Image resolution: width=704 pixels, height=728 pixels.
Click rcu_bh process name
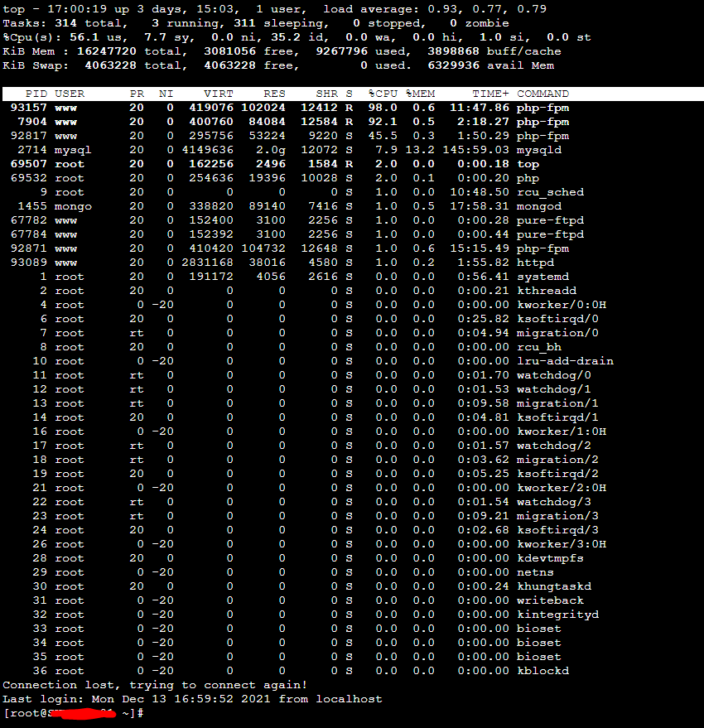(539, 347)
